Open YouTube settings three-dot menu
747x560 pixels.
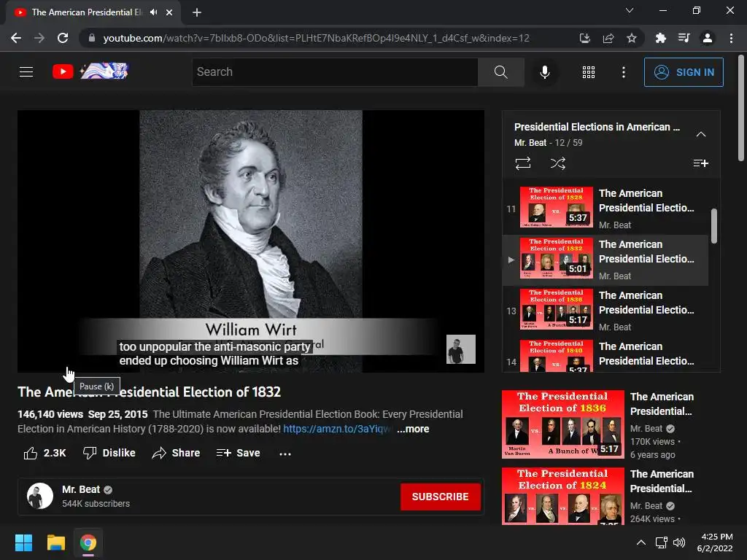[623, 72]
